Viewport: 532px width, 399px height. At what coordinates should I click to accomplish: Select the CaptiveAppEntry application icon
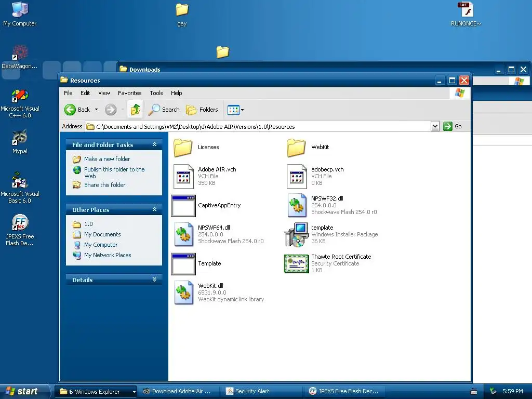click(x=183, y=206)
